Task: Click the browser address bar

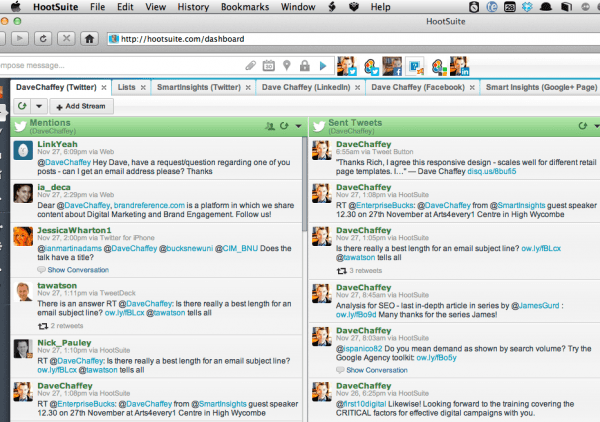Action: click(354, 39)
